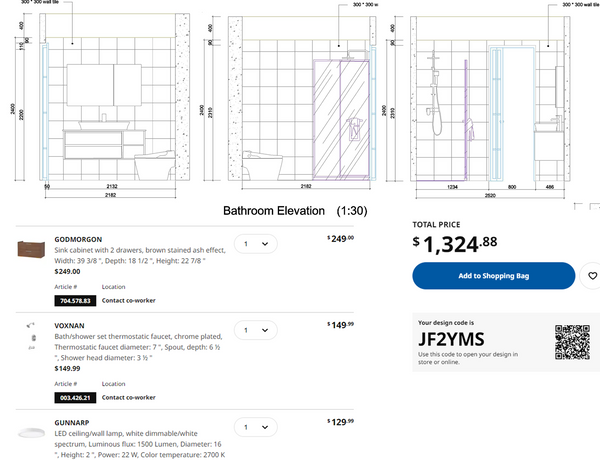This screenshot has height=460, width=600.
Task: Click the GUNNARP ceiling lamp thumbnail
Action: point(32,430)
